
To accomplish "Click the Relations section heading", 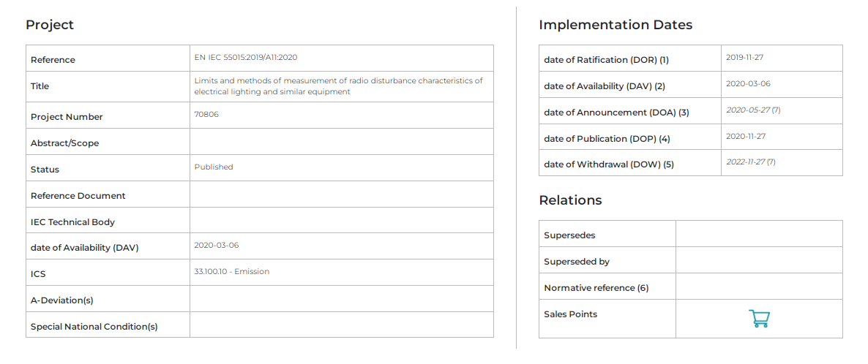I will coord(570,200).
